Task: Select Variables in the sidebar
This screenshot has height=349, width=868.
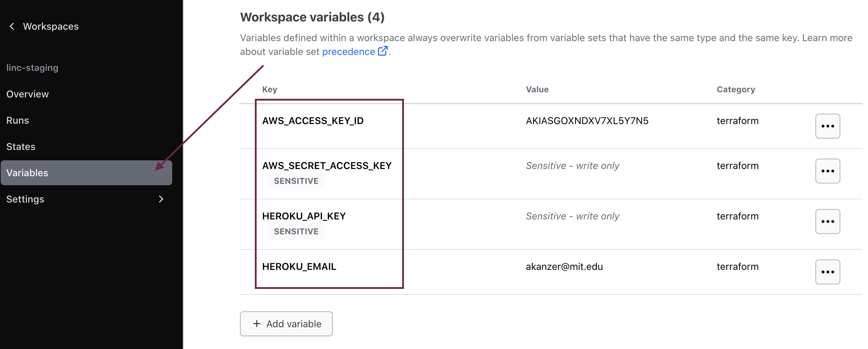Action: (27, 173)
